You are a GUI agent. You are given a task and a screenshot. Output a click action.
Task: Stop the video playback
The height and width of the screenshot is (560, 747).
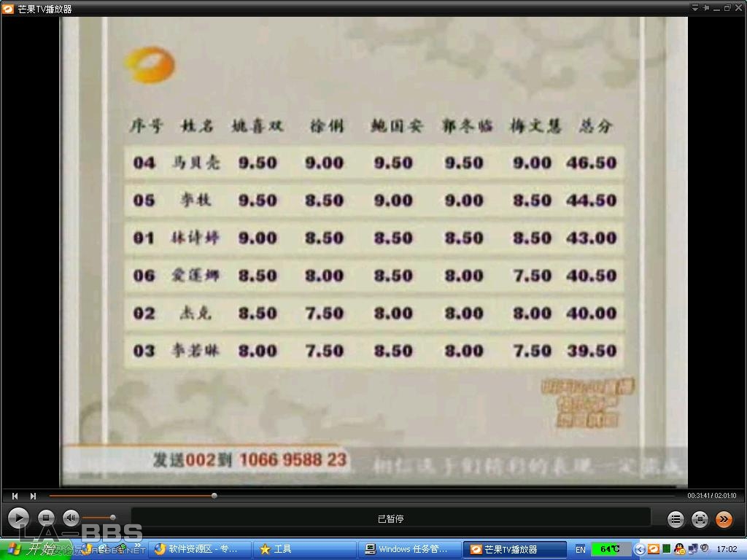tap(45, 518)
